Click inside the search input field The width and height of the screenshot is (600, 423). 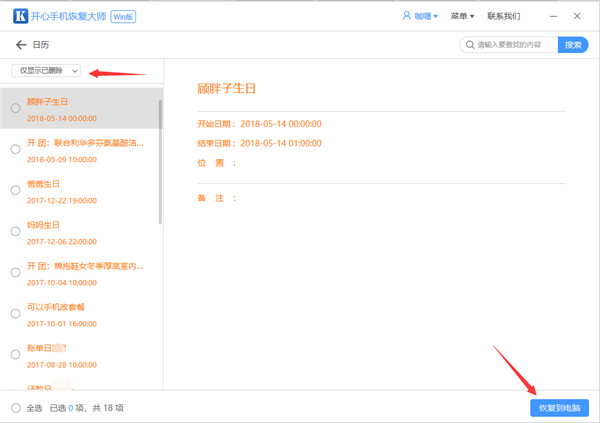(515, 45)
